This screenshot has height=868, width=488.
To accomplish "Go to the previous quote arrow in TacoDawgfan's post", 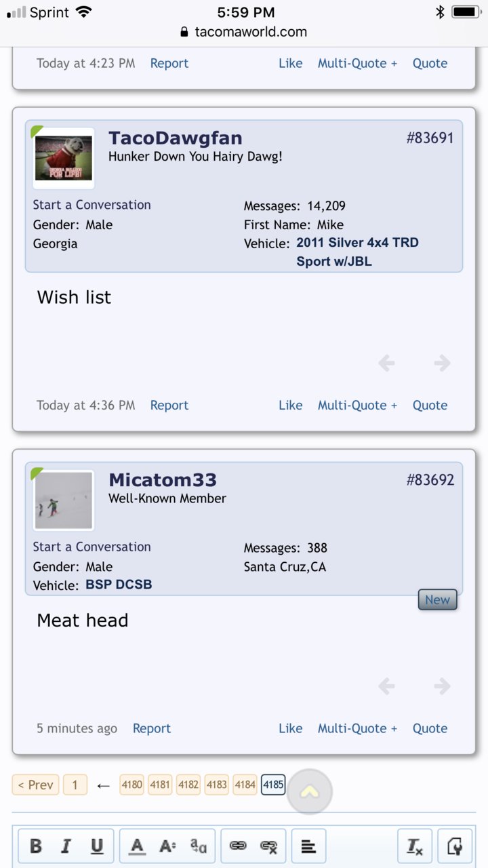I will [386, 363].
